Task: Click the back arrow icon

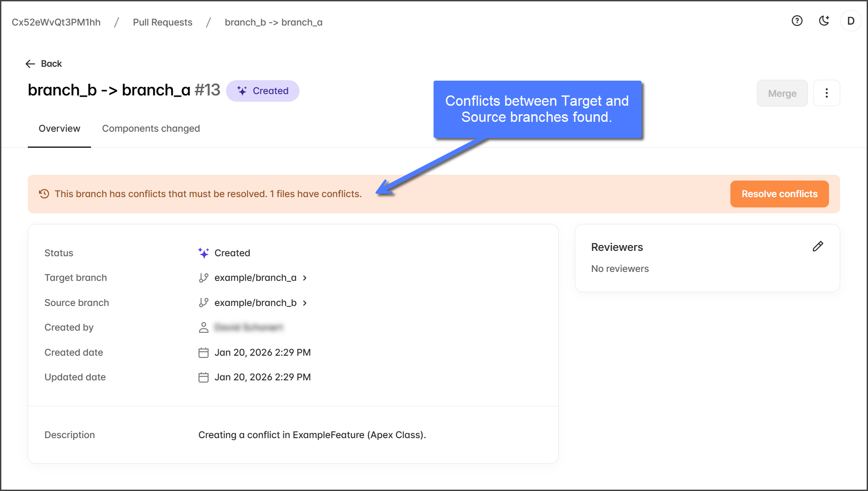Action: coord(30,64)
